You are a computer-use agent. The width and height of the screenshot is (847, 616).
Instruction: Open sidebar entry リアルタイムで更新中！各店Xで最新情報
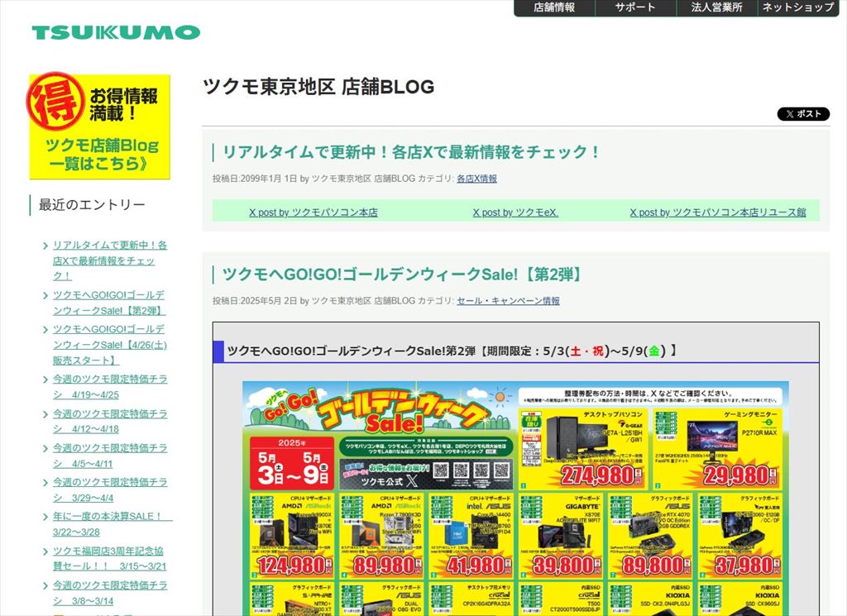point(110,260)
